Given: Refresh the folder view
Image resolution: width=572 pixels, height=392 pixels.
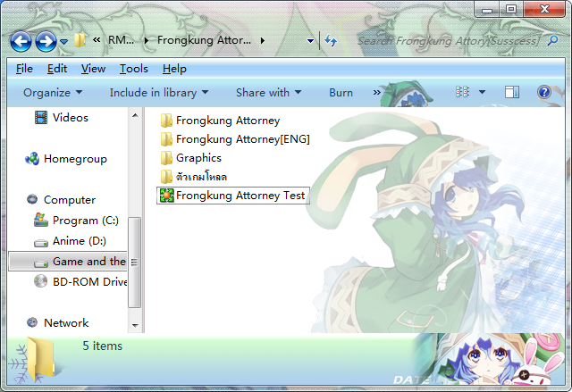Looking at the screenshot, I should (x=331, y=40).
